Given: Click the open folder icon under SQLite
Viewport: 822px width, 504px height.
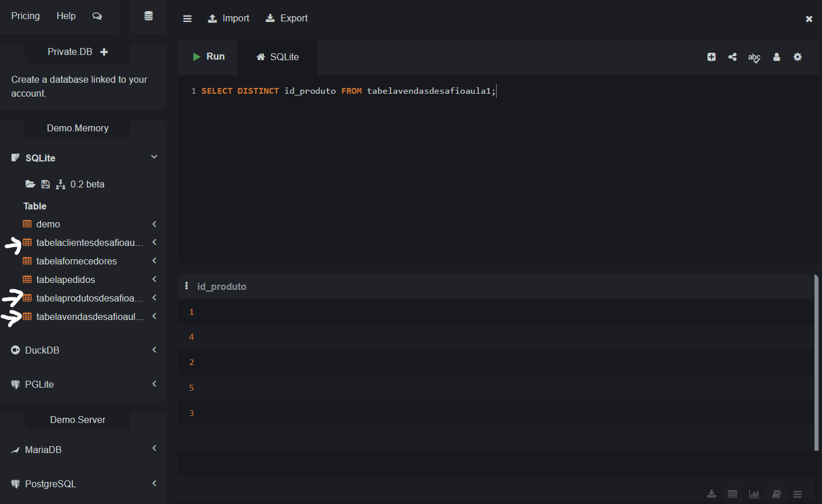Looking at the screenshot, I should point(30,185).
